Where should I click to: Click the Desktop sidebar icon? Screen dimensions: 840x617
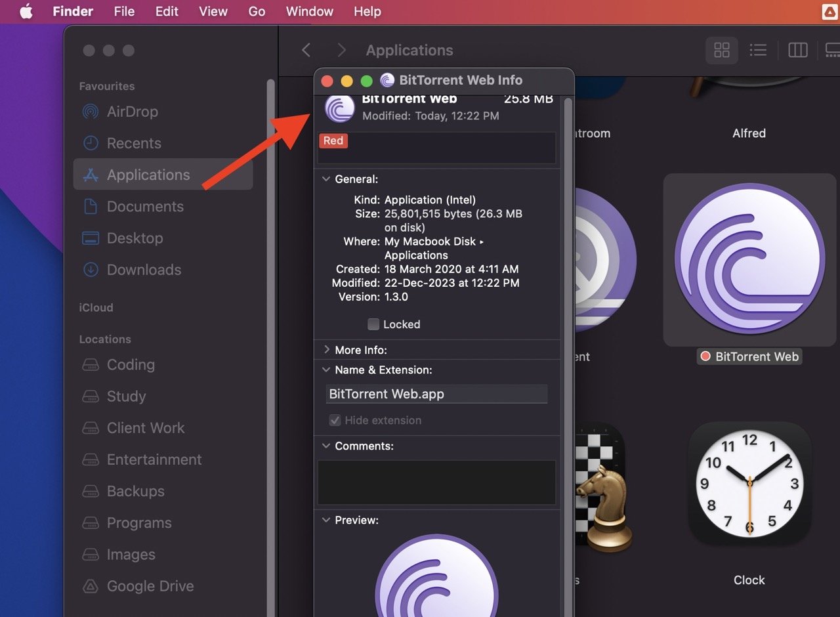click(x=90, y=238)
